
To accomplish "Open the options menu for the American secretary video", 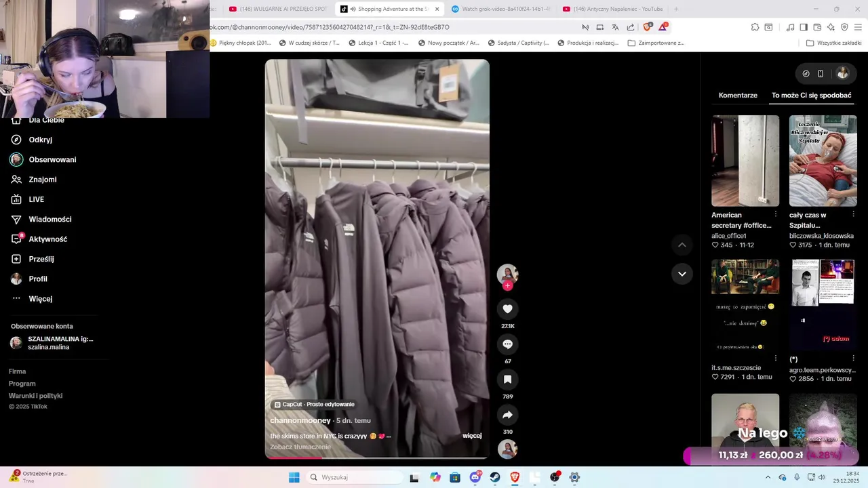I will [x=776, y=214].
